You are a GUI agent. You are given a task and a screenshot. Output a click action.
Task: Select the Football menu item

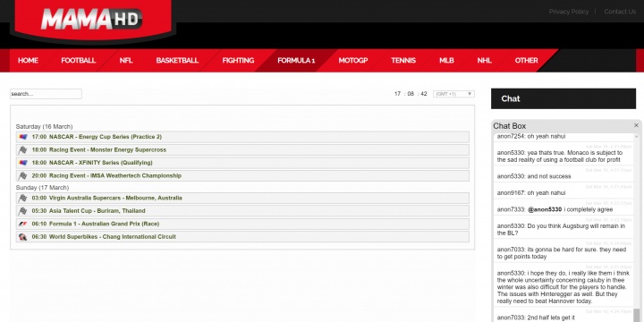point(79,61)
